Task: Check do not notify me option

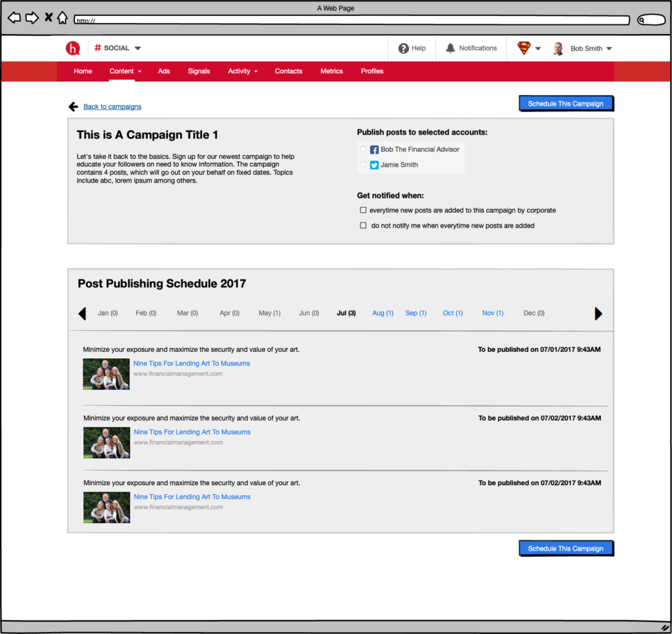Action: [x=363, y=226]
